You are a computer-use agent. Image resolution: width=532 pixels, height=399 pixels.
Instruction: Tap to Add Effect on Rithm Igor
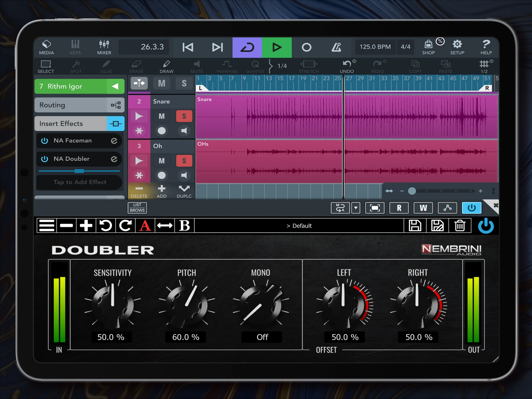click(79, 182)
